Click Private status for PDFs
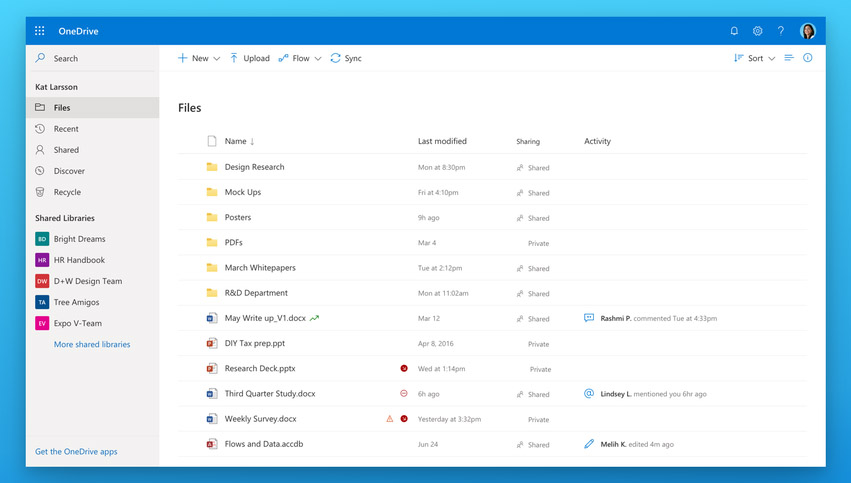This screenshot has width=851, height=483. pyautogui.click(x=538, y=243)
